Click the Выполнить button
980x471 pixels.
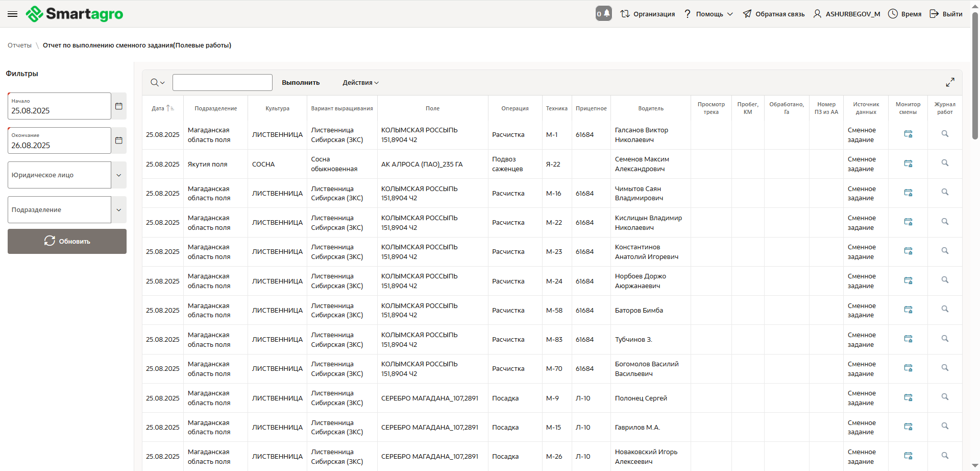coord(301,83)
